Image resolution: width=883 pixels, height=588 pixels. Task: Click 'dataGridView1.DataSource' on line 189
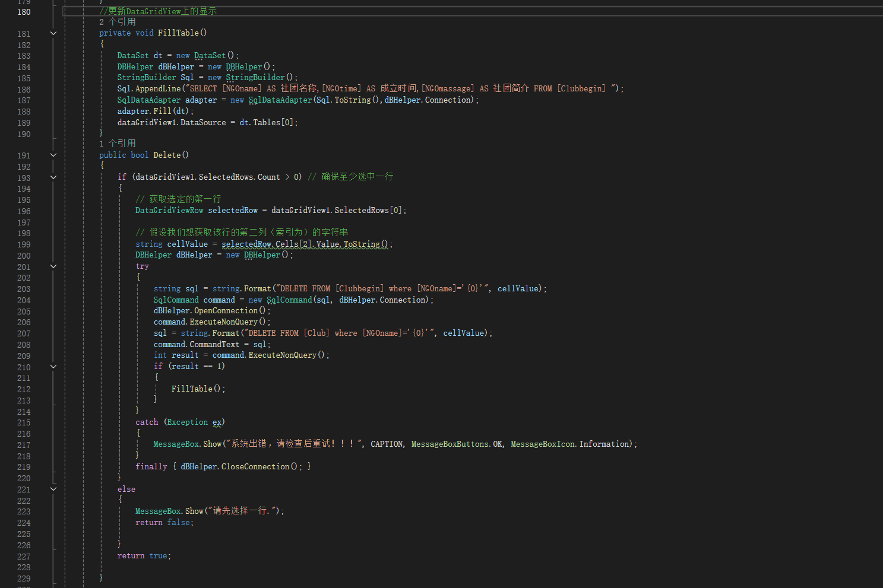tap(172, 122)
